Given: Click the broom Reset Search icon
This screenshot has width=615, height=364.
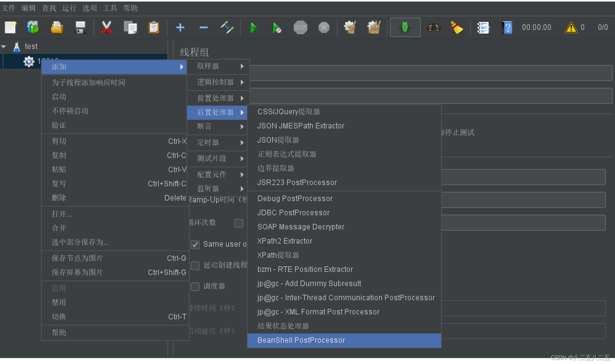Looking at the screenshot, I should pos(457,28).
